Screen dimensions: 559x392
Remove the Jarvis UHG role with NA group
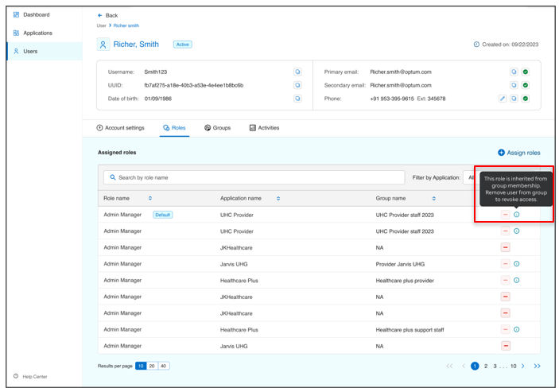505,346
